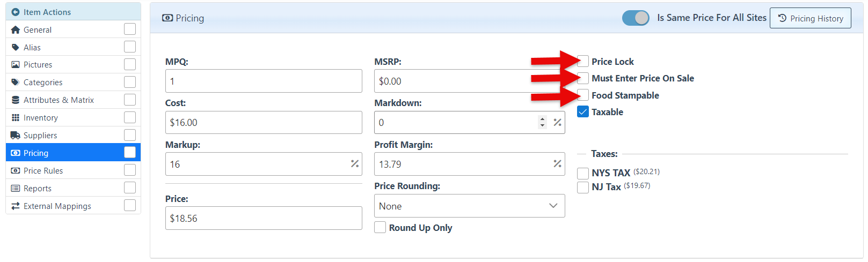Uncheck the Taxable checkbox
Viewport: 868px width, 262px height.
coord(583,112)
